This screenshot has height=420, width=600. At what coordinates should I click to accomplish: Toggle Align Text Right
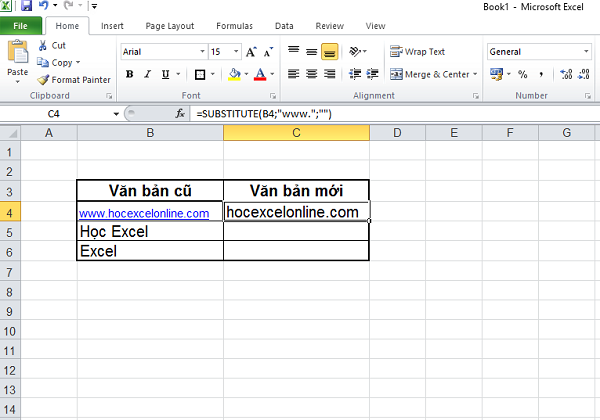click(329, 74)
